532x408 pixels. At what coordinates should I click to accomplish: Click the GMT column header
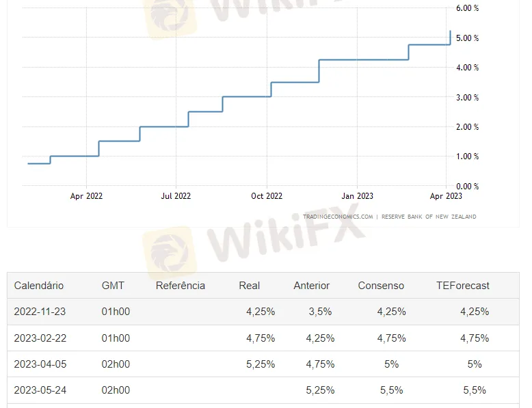click(113, 286)
